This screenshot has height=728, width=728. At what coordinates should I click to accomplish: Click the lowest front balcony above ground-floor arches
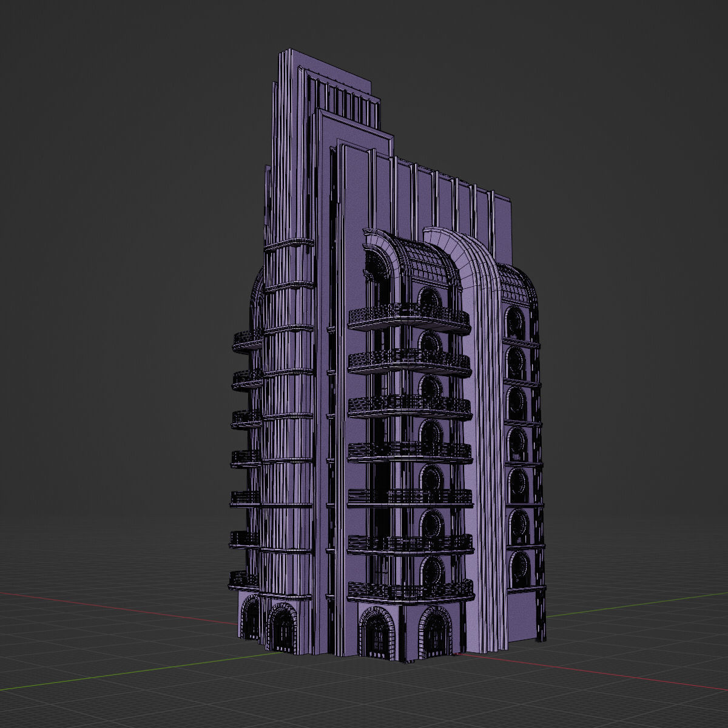point(410,592)
